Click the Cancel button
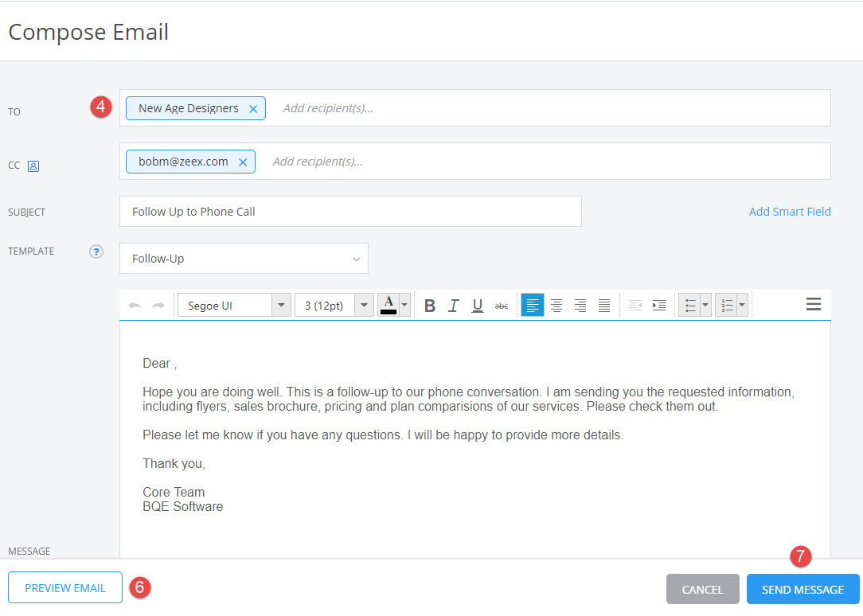This screenshot has width=863, height=616. 702,590
